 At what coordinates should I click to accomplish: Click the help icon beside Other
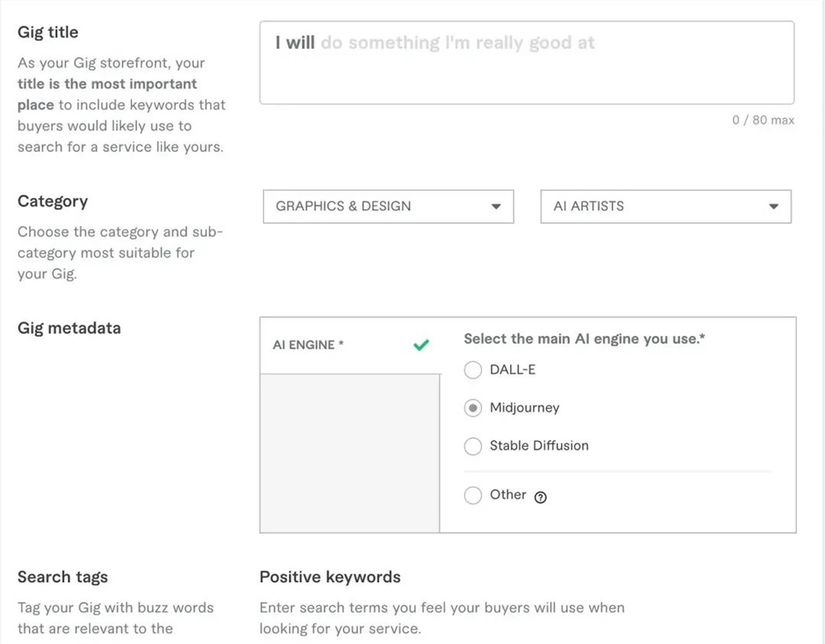click(540, 496)
